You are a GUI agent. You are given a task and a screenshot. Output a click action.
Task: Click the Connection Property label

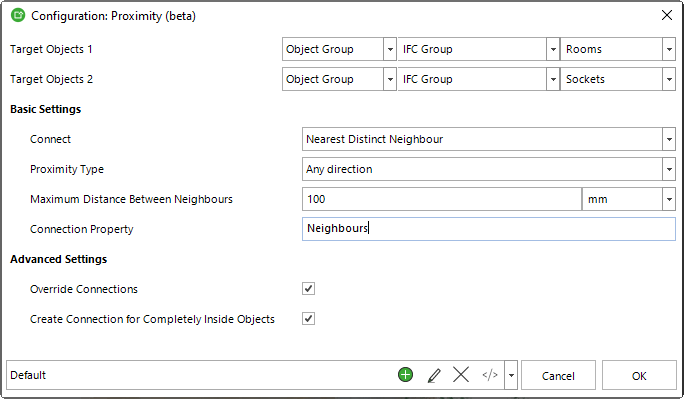82,229
